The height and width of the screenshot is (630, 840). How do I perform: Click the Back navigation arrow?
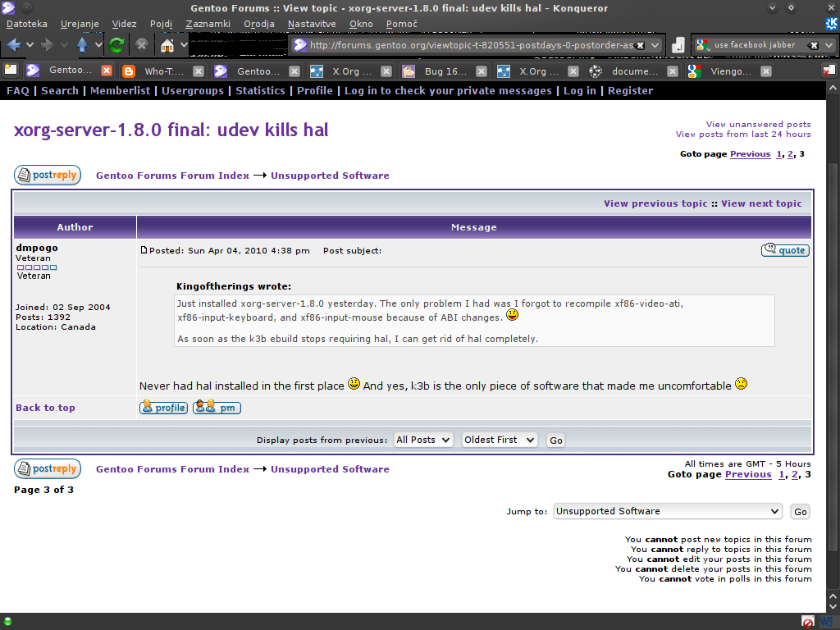click(x=14, y=44)
